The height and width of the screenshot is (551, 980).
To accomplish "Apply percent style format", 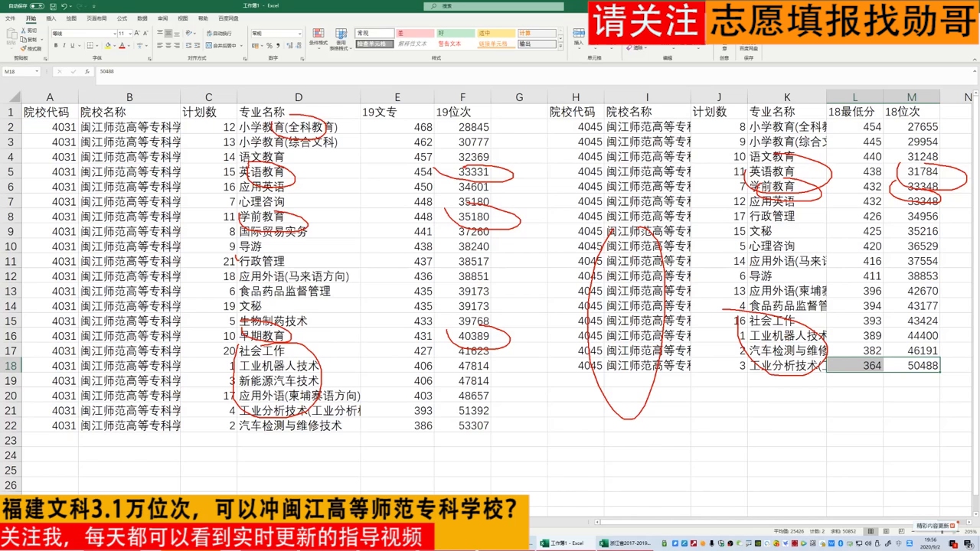I will coord(269,45).
